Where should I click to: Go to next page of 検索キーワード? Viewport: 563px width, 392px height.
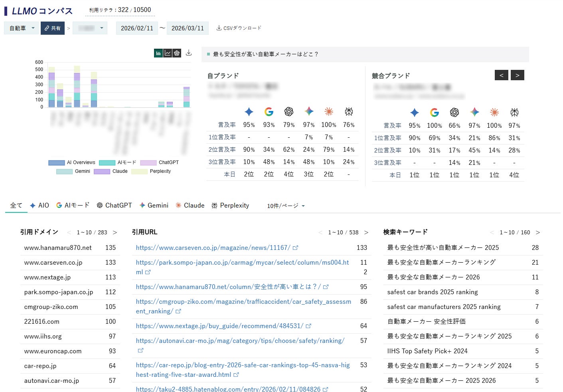point(538,232)
